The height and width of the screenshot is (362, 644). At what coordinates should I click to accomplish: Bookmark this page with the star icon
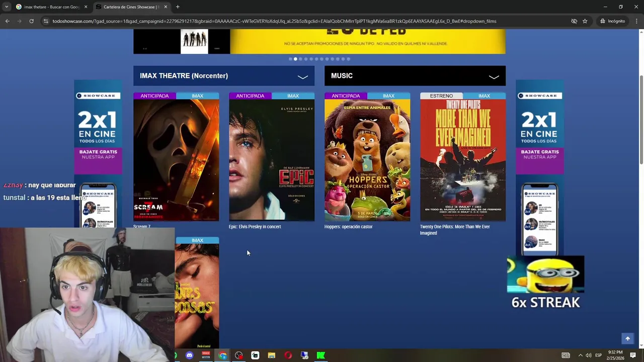point(585,21)
